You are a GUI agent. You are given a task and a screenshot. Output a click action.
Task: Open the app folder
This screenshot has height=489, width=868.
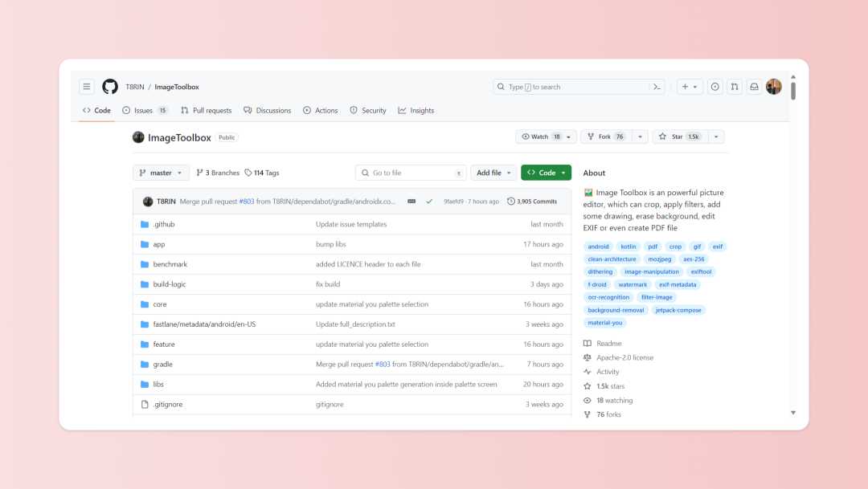(x=159, y=244)
